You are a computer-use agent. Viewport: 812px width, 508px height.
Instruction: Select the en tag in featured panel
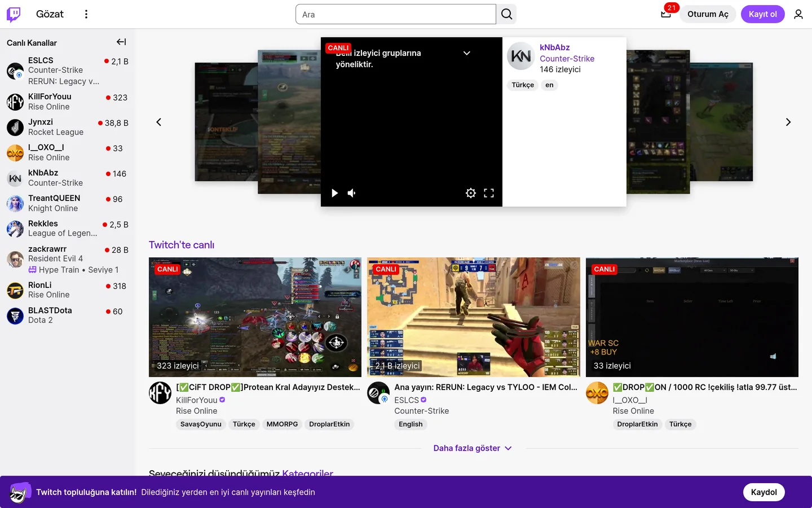tap(549, 85)
